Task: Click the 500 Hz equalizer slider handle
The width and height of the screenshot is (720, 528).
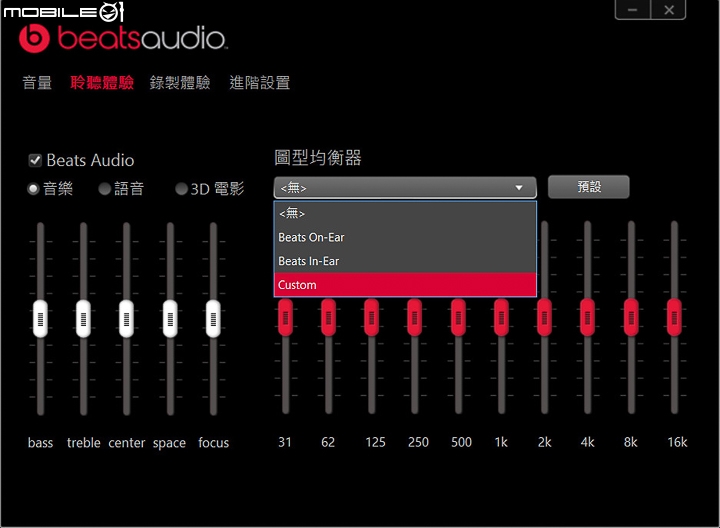Action: tap(458, 317)
